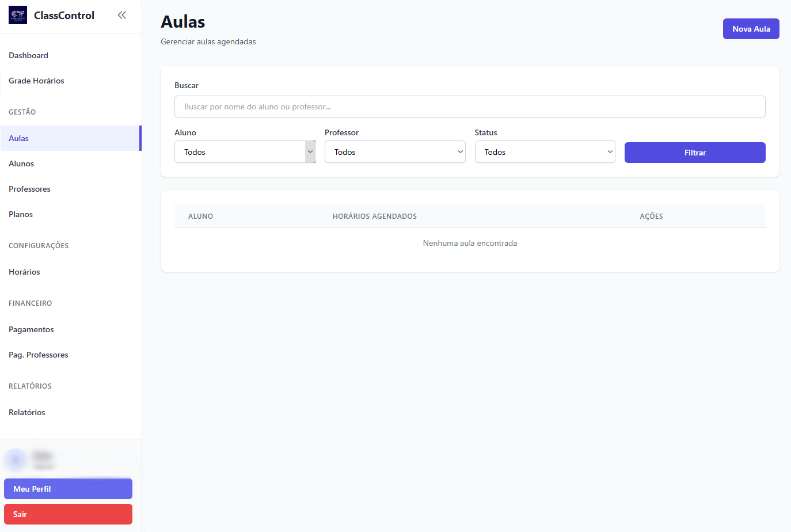Collapse the sidebar with double-chevron icon
Screen dimensions: 791x532
click(x=122, y=15)
